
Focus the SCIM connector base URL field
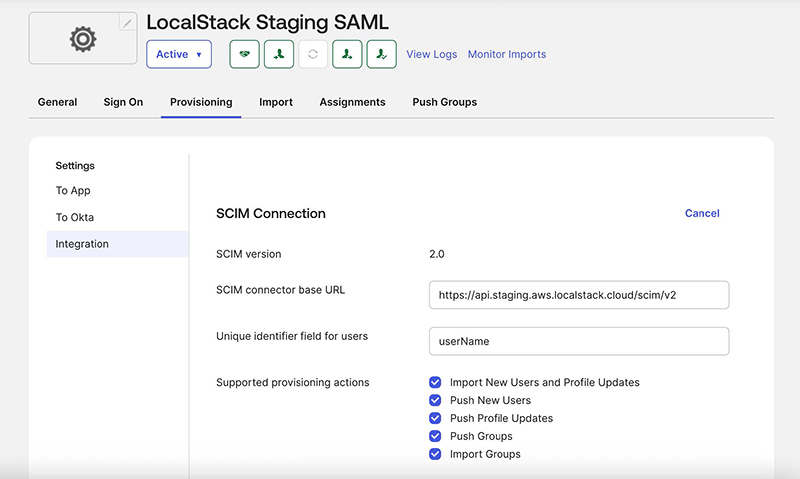pyautogui.click(x=579, y=295)
